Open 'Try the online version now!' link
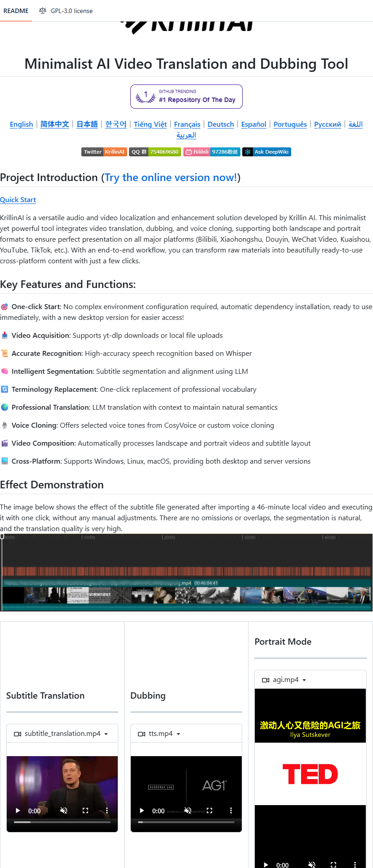 [171, 177]
